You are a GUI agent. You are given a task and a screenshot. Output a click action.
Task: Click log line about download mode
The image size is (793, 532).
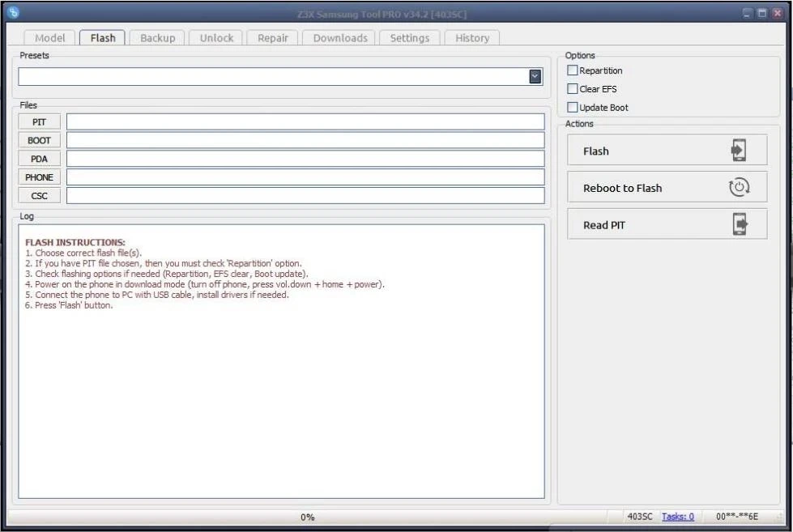pos(205,284)
